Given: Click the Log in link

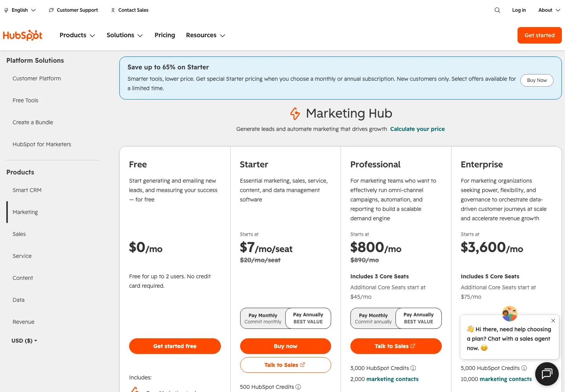Looking at the screenshot, I should [x=519, y=10].
